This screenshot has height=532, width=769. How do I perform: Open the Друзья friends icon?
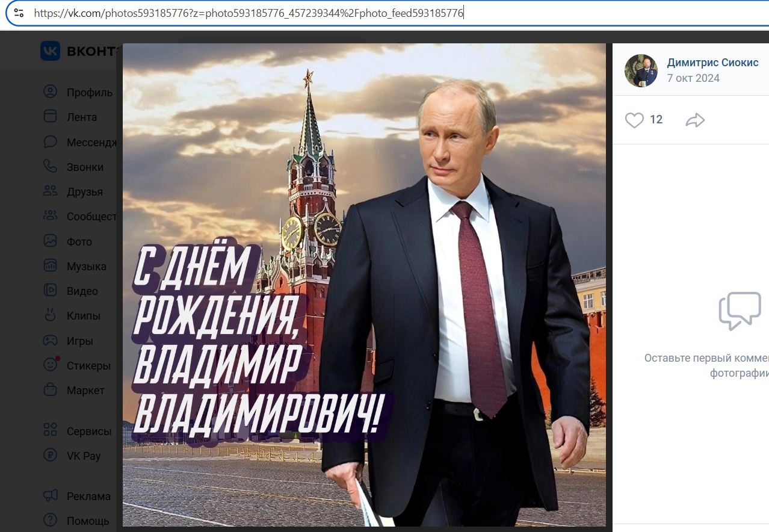click(x=50, y=191)
